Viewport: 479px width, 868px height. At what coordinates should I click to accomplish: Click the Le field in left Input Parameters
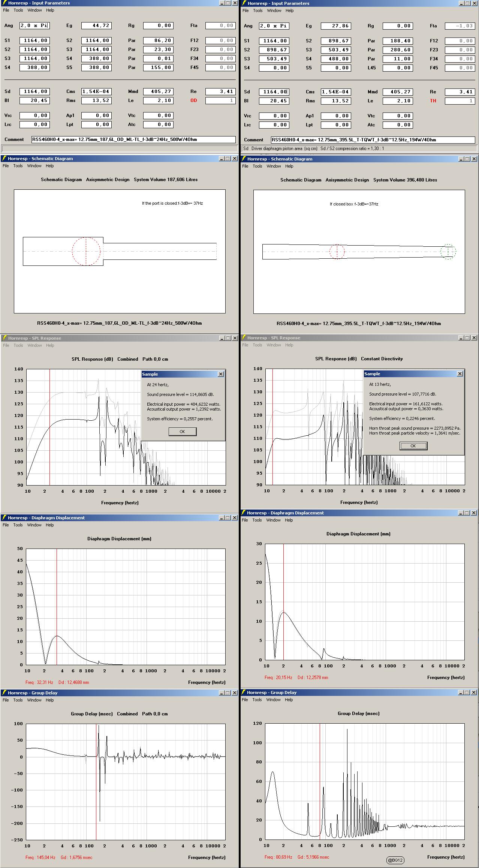158,100
